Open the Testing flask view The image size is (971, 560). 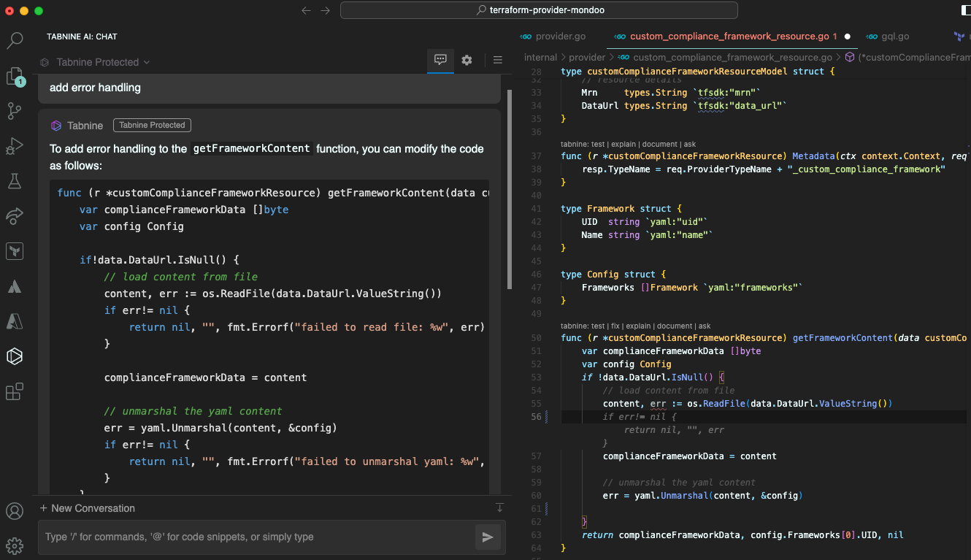coord(15,180)
